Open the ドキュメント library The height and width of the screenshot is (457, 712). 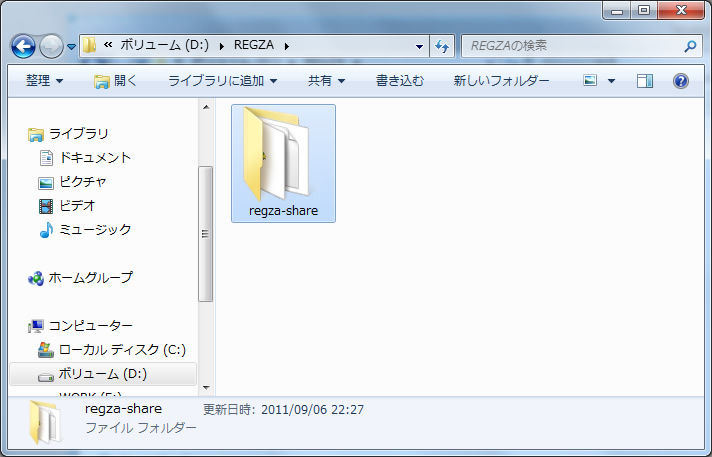click(95, 158)
